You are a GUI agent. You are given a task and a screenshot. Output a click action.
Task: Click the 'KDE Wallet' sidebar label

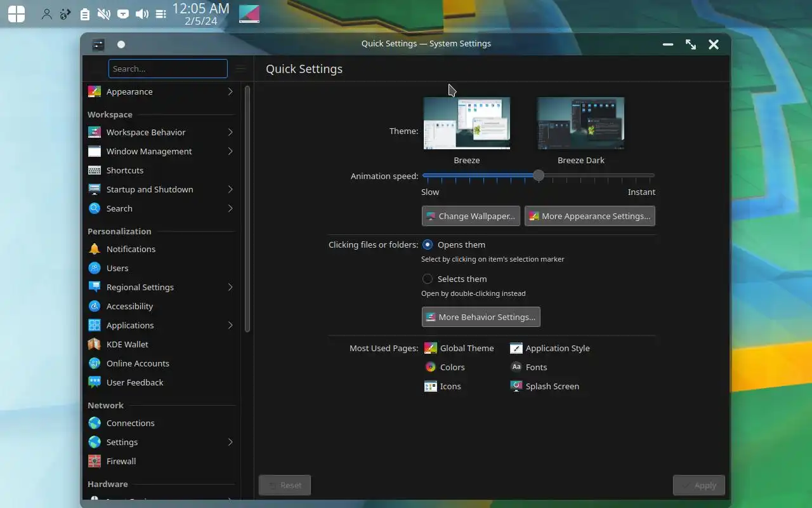[x=128, y=344]
